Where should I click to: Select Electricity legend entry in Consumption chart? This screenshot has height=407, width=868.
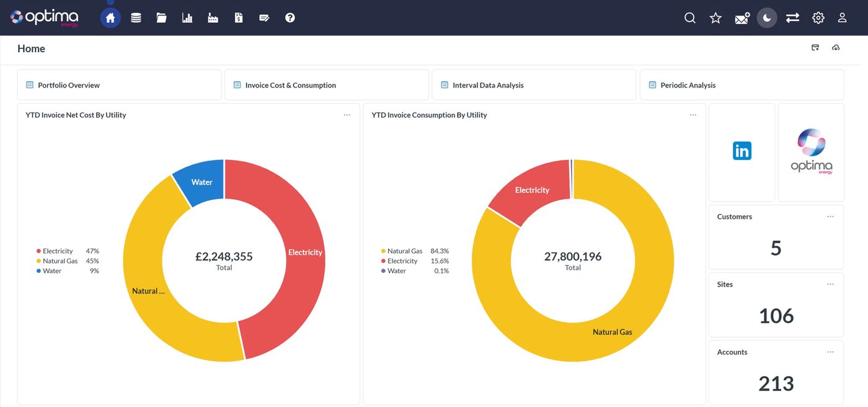[x=415, y=261]
